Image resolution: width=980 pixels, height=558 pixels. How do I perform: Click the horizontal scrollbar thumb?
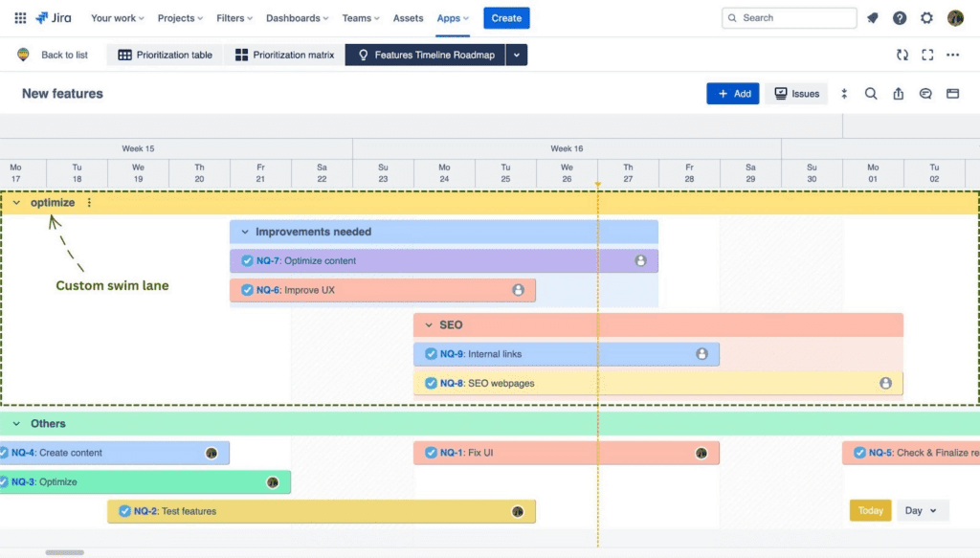coord(64,552)
